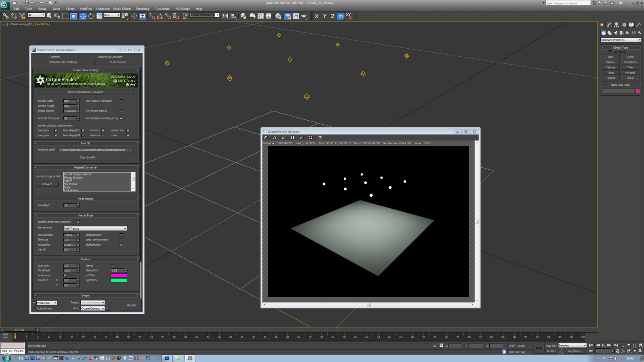Image resolution: width=644 pixels, height=362 pixels.
Task: Click open OctaneRender viewport button
Action: pyautogui.click(x=85, y=92)
